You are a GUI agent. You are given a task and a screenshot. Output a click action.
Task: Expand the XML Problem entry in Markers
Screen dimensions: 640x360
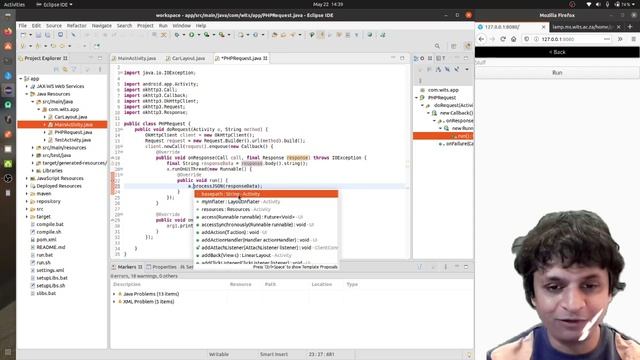(114, 302)
